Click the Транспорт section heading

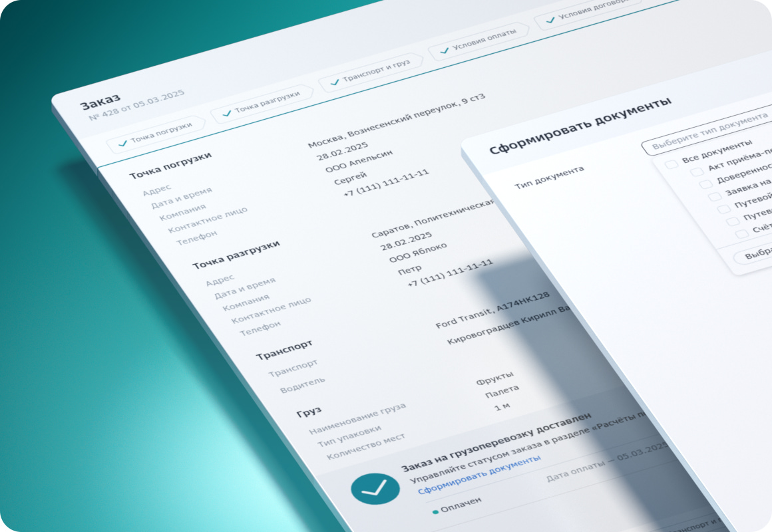pyautogui.click(x=284, y=349)
